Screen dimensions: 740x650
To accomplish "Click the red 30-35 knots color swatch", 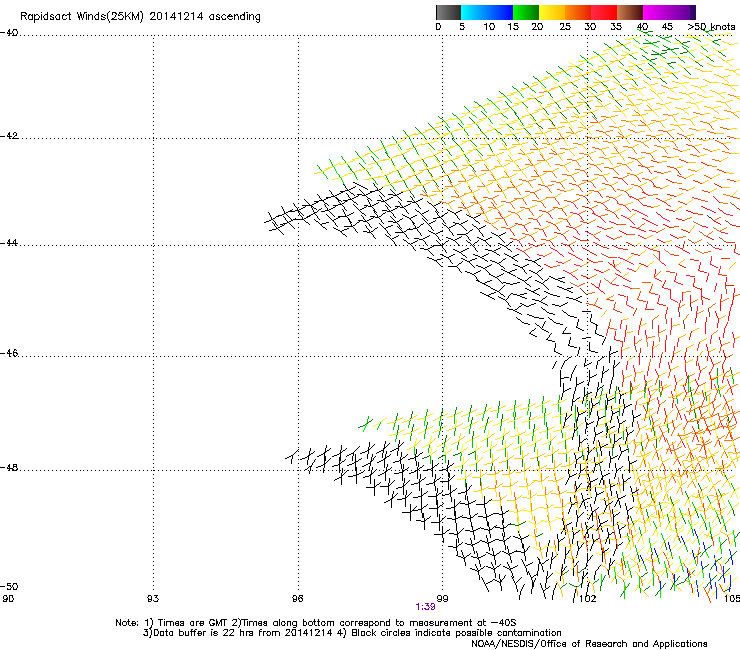I will tap(604, 12).
